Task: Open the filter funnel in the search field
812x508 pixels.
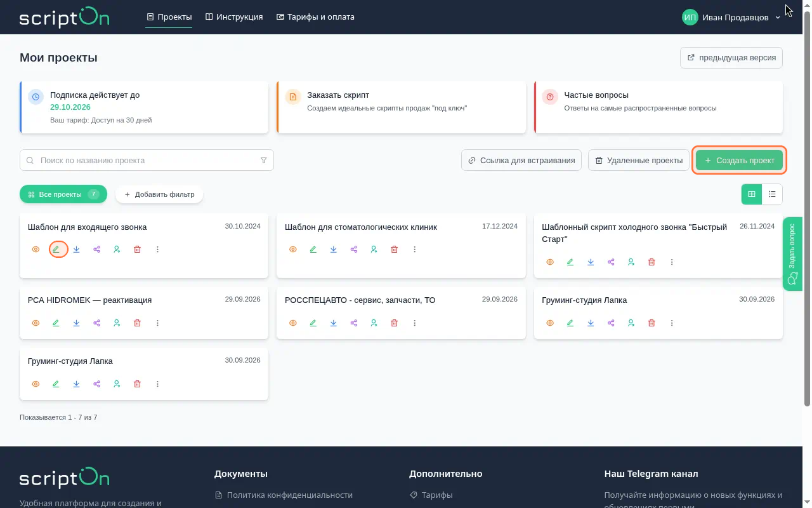Action: [264, 161]
